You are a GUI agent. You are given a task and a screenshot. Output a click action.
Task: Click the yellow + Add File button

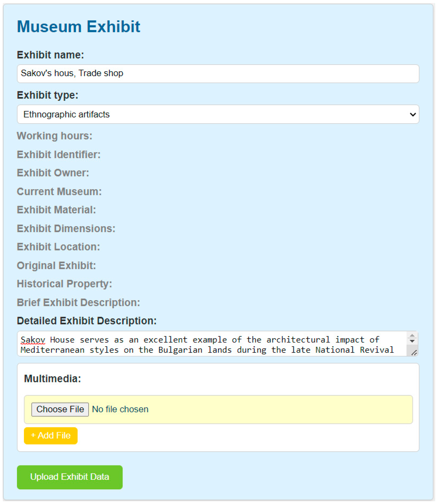51,436
